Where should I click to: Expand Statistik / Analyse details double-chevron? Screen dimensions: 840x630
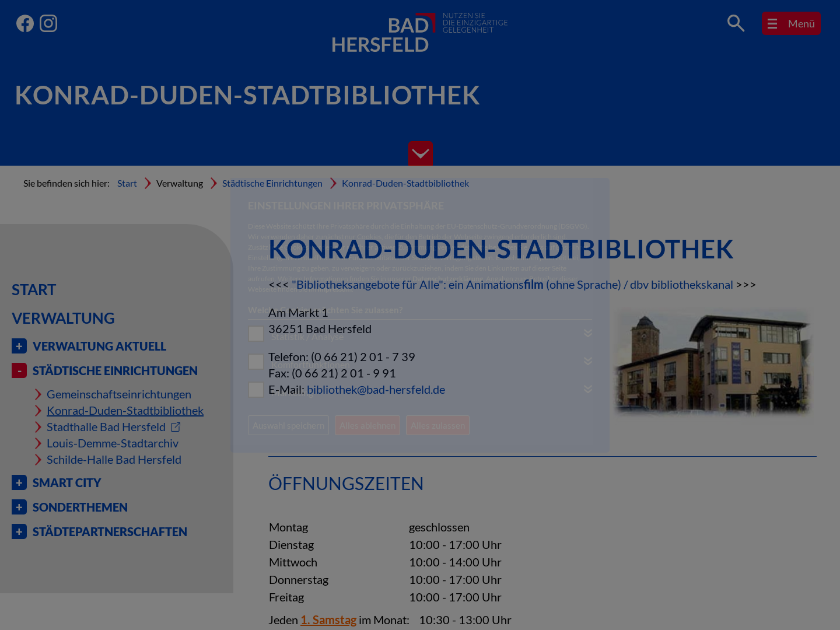(x=588, y=332)
